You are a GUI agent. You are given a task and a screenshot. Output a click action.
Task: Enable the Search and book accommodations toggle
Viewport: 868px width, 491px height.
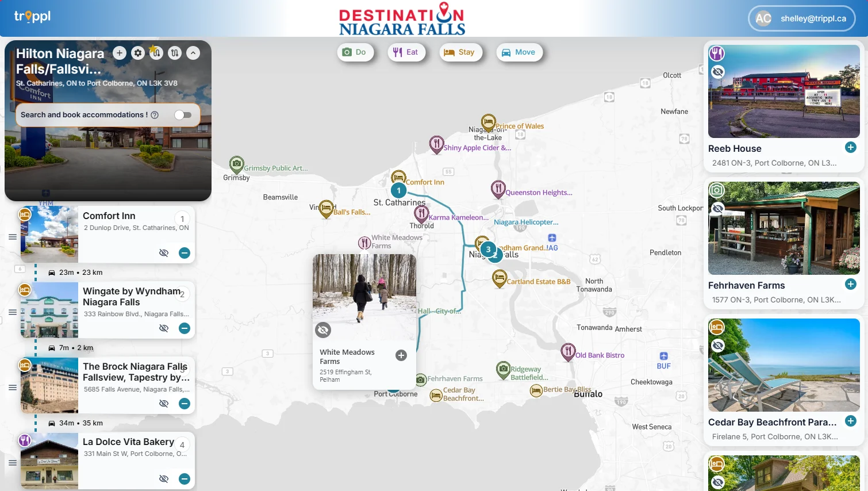pyautogui.click(x=183, y=115)
